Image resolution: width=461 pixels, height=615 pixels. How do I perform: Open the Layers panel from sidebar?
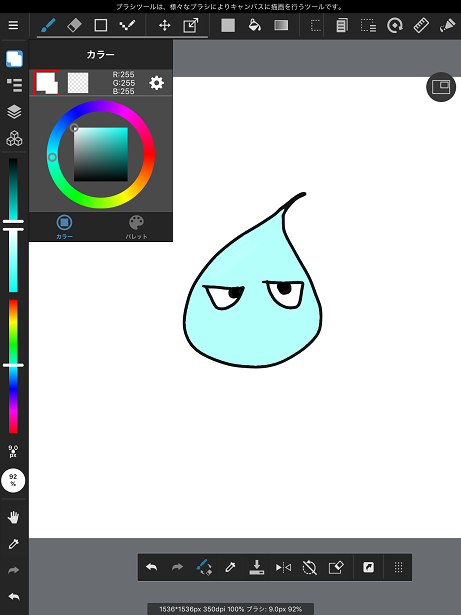pyautogui.click(x=15, y=112)
